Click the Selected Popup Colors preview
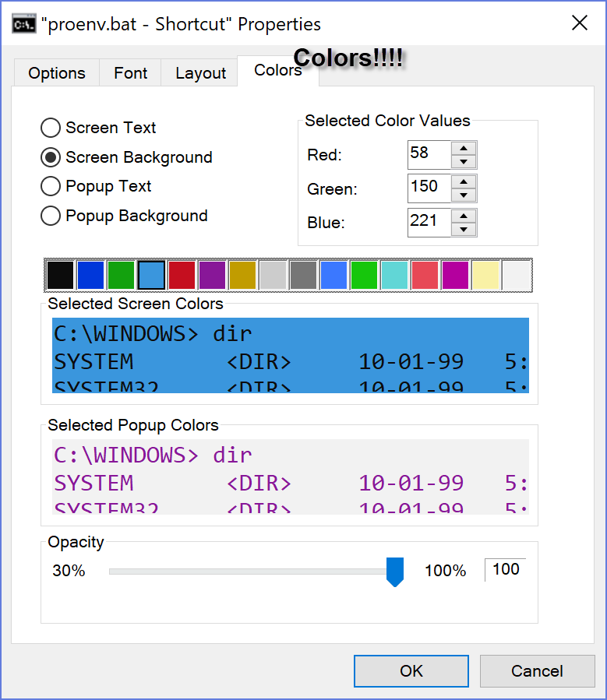Image resolution: width=607 pixels, height=700 pixels. coord(291,477)
